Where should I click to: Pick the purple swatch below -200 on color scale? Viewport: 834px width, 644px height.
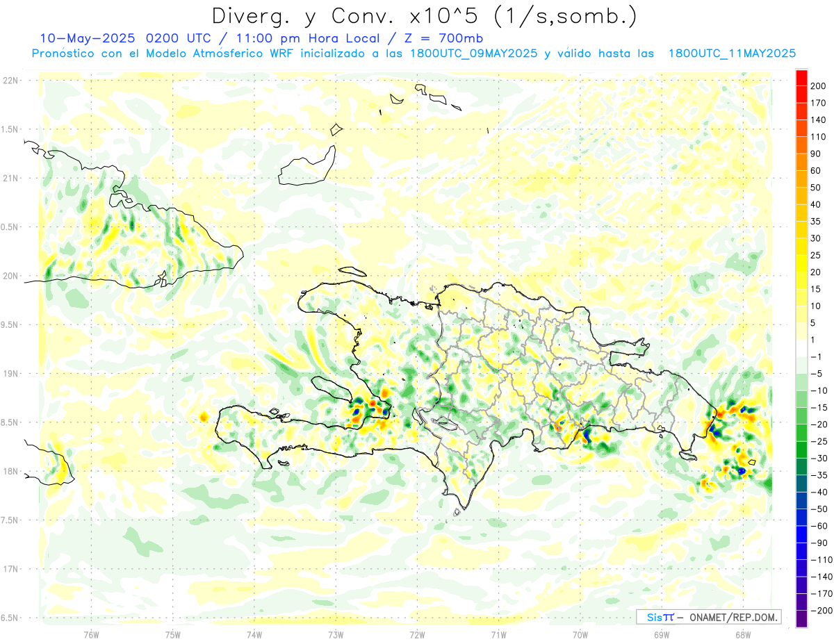(802, 619)
